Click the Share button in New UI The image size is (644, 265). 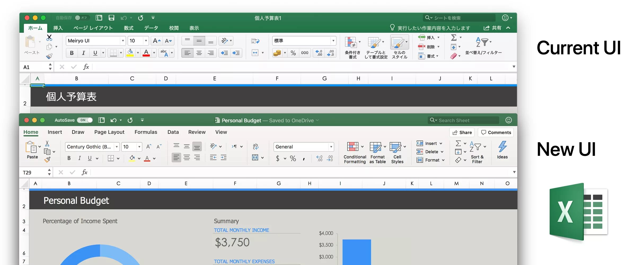(462, 132)
